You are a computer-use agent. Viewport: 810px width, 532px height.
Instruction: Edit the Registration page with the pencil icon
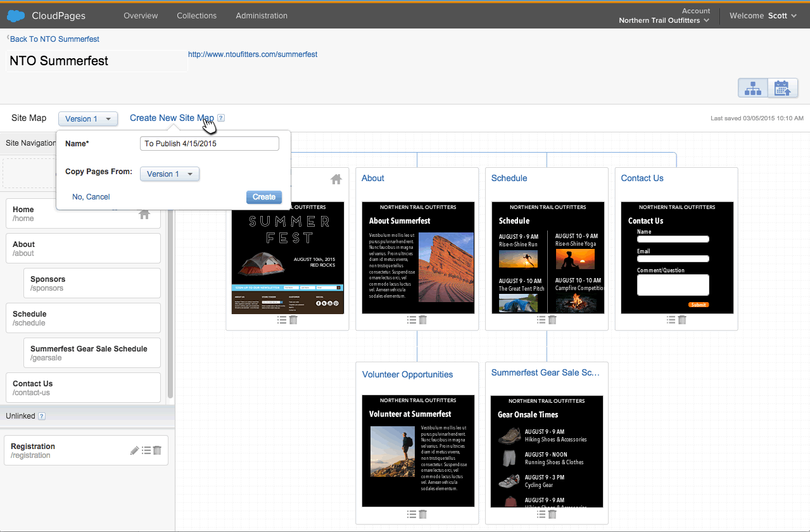coord(134,450)
